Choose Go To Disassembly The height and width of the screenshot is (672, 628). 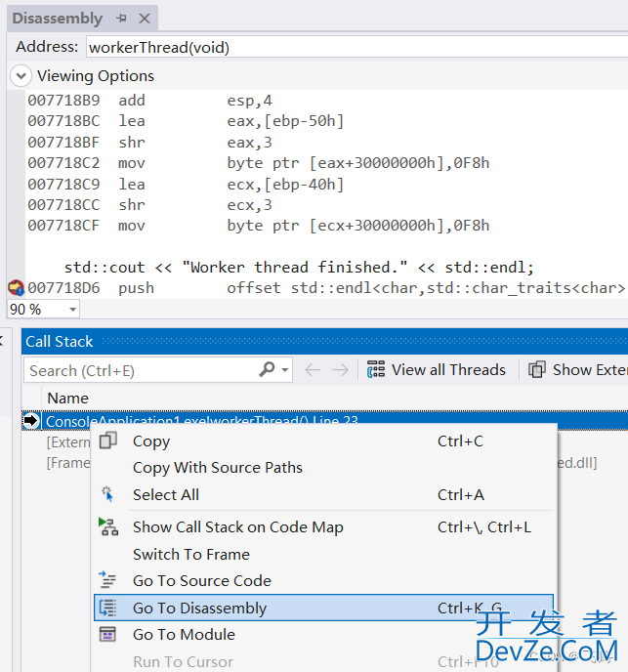323,608
